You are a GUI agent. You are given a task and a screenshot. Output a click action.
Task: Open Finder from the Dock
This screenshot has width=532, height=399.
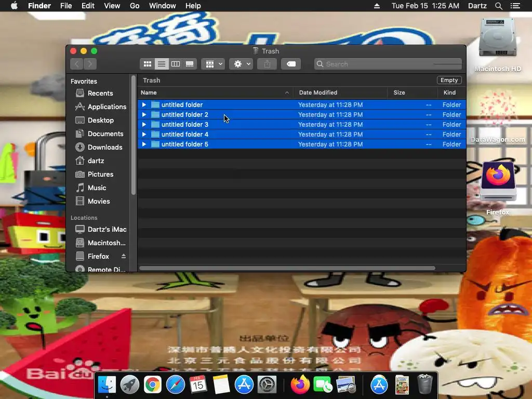(107, 385)
